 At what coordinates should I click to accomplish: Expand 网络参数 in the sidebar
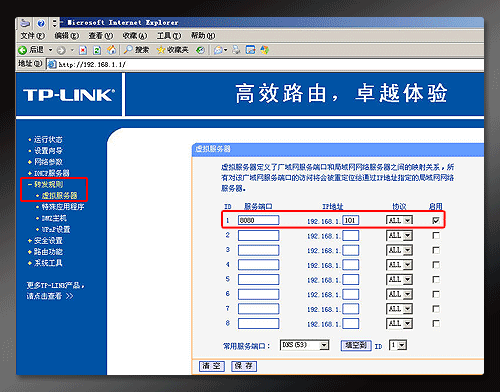click(48, 162)
